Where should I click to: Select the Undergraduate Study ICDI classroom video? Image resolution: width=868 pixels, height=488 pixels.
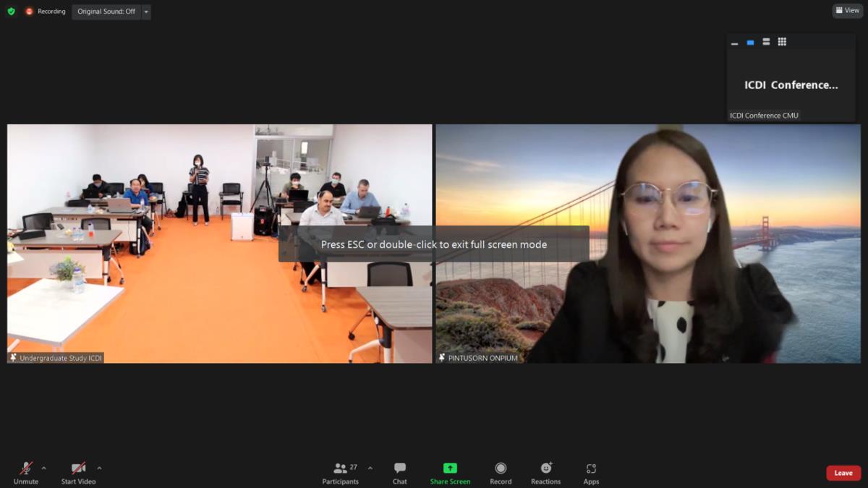pyautogui.click(x=220, y=244)
